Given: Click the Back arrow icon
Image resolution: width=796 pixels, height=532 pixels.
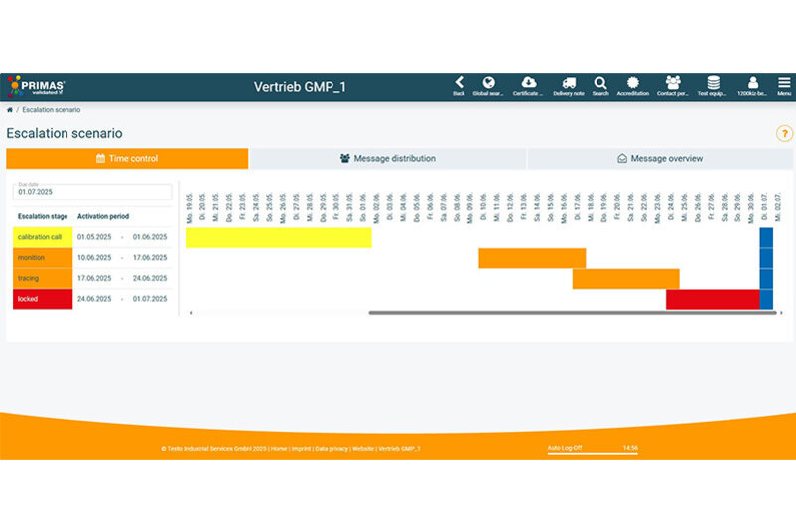Looking at the screenshot, I should pos(459,83).
